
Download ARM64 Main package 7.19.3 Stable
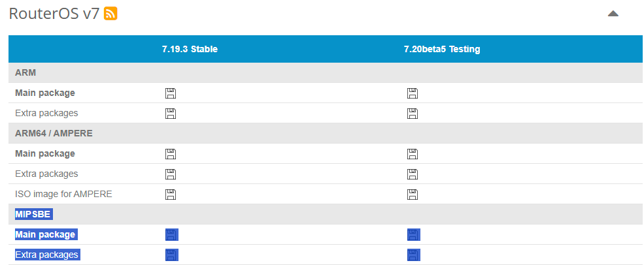click(x=171, y=154)
